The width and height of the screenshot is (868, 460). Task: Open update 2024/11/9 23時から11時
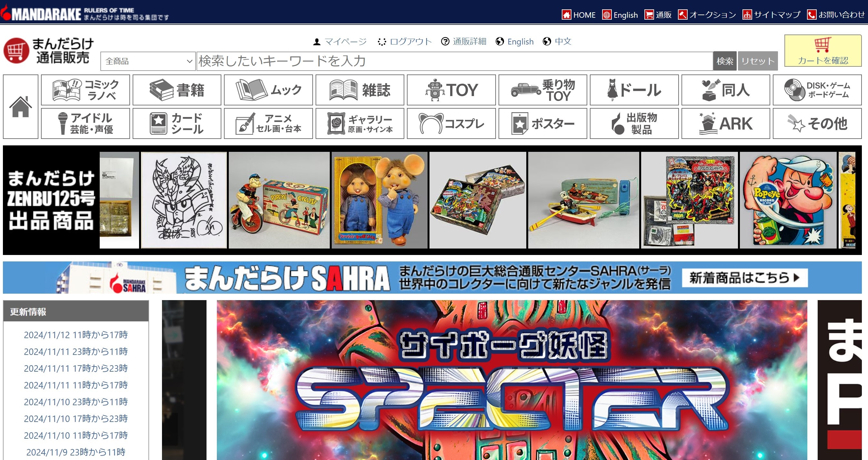click(x=76, y=452)
